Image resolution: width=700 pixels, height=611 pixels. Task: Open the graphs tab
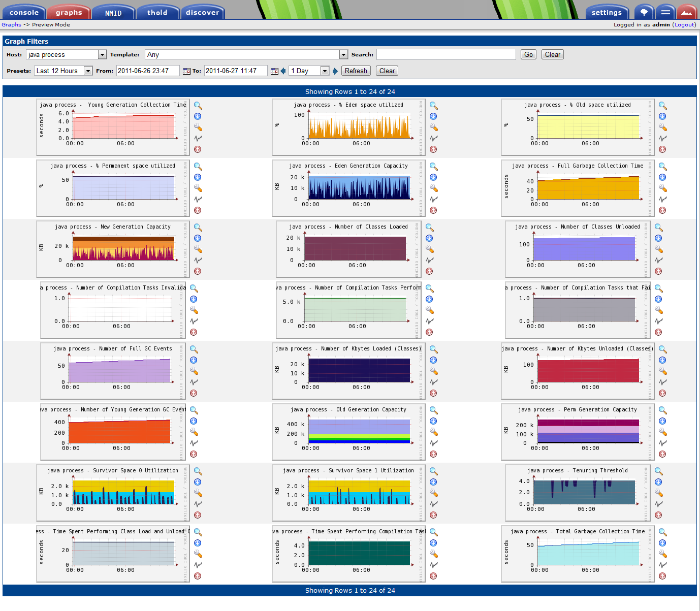pos(69,12)
